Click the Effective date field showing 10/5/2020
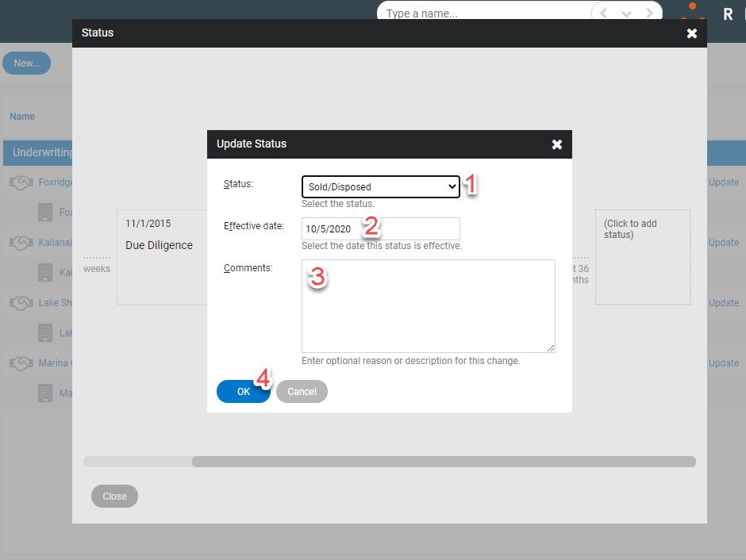746x560 pixels. click(381, 228)
